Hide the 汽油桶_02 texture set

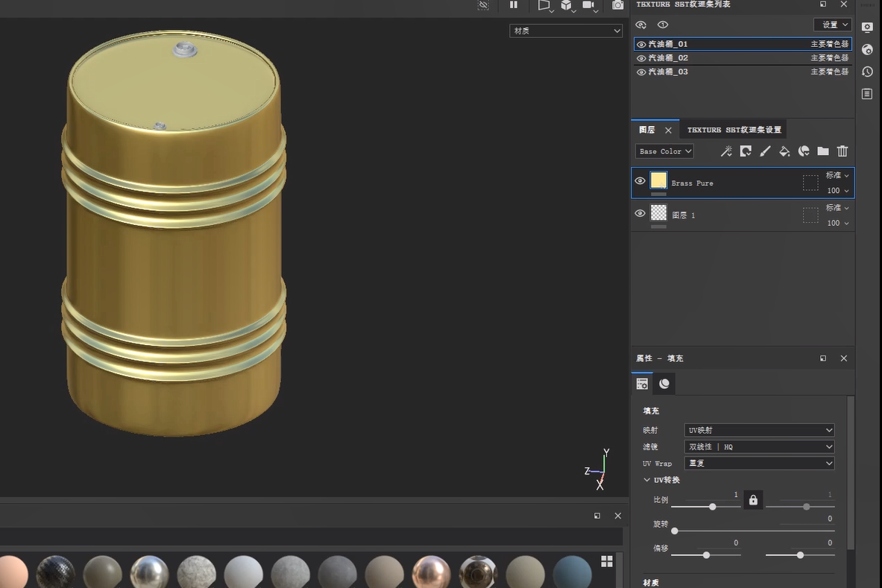pyautogui.click(x=641, y=58)
